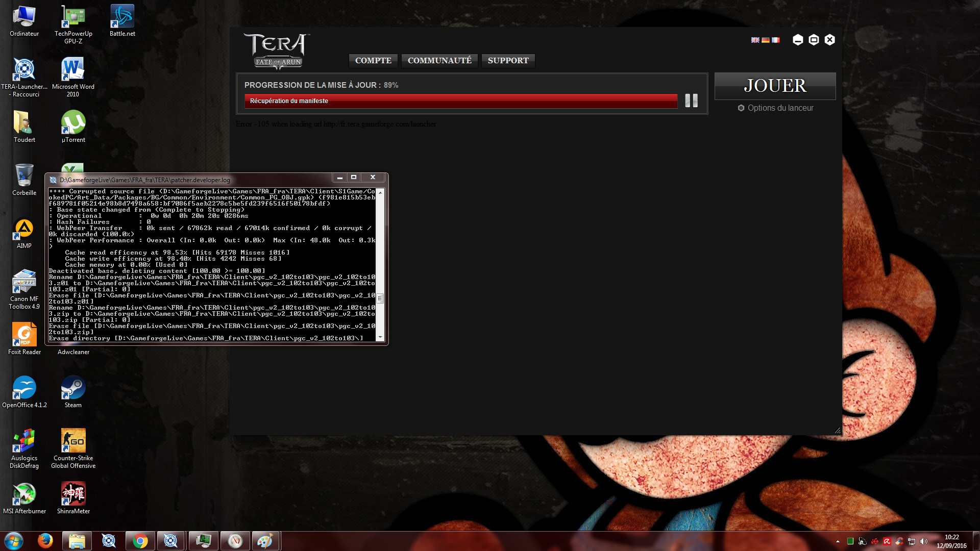Select Battle.net desktop shortcut
The width and height of the screenshot is (980, 551).
pos(122,21)
